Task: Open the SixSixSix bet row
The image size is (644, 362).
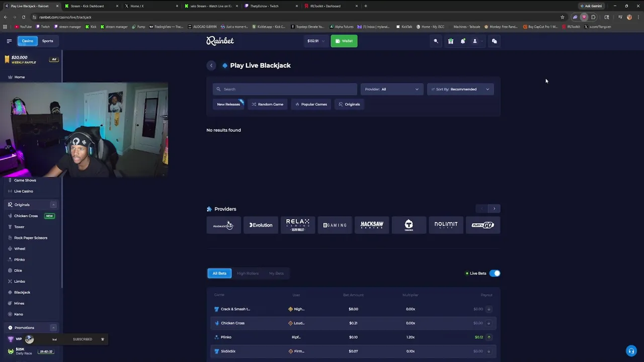Action: tap(353, 351)
